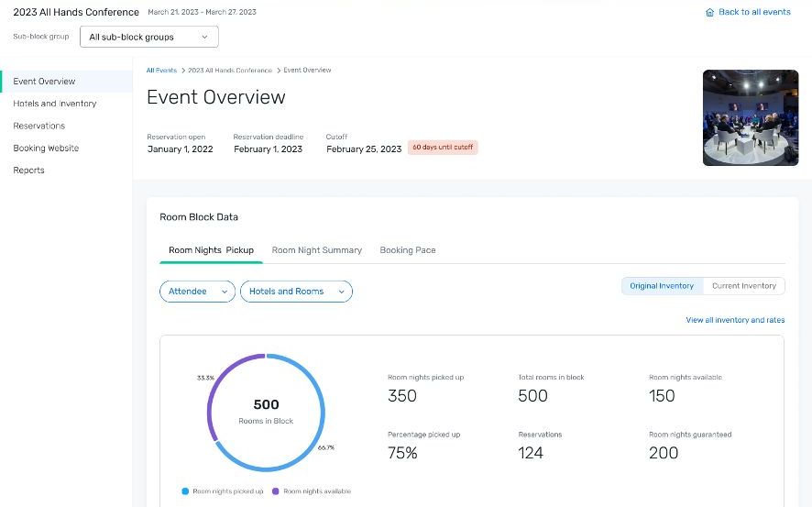Switch to Room Night Summary tab
812x507 pixels.
[x=316, y=250]
